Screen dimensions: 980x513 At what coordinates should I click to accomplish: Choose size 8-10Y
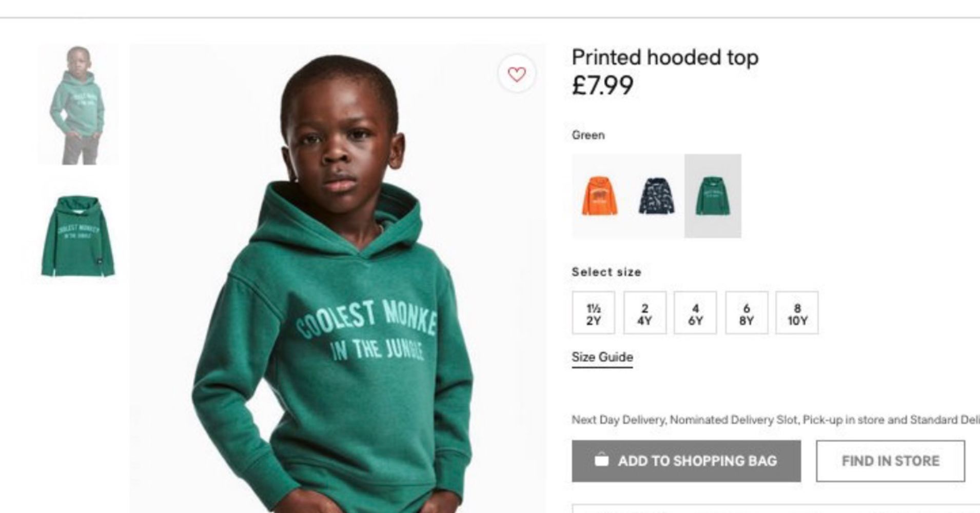(x=797, y=313)
